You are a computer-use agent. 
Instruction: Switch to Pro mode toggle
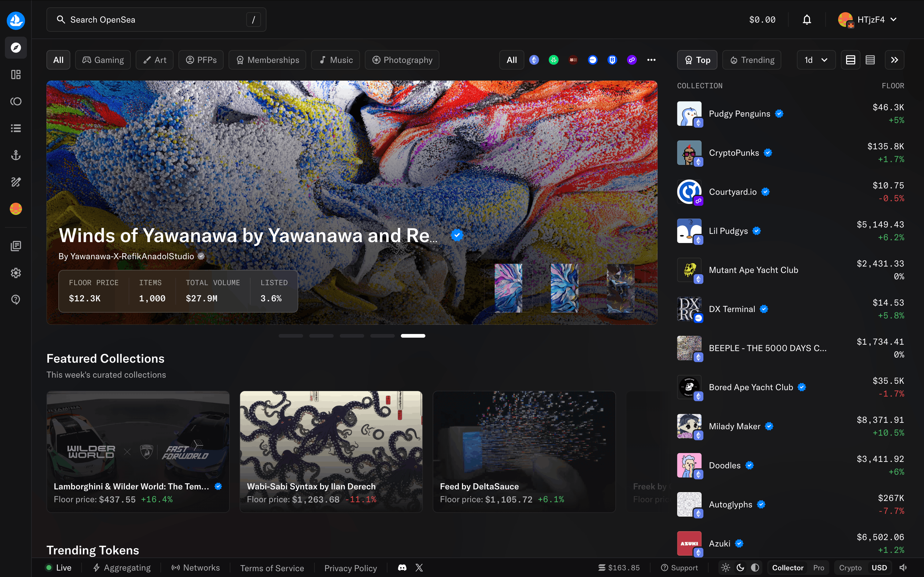pos(818,568)
